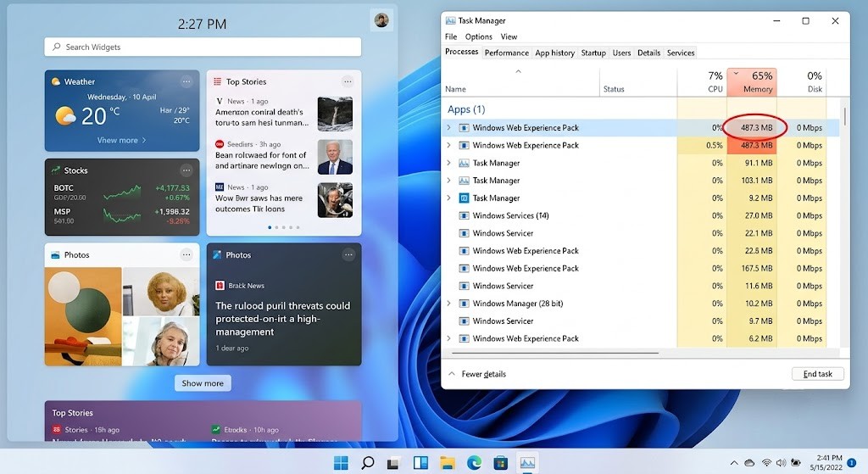The image size is (868, 474).
Task: Open the clock showing 2:41 PM in tray
Action: point(826,462)
